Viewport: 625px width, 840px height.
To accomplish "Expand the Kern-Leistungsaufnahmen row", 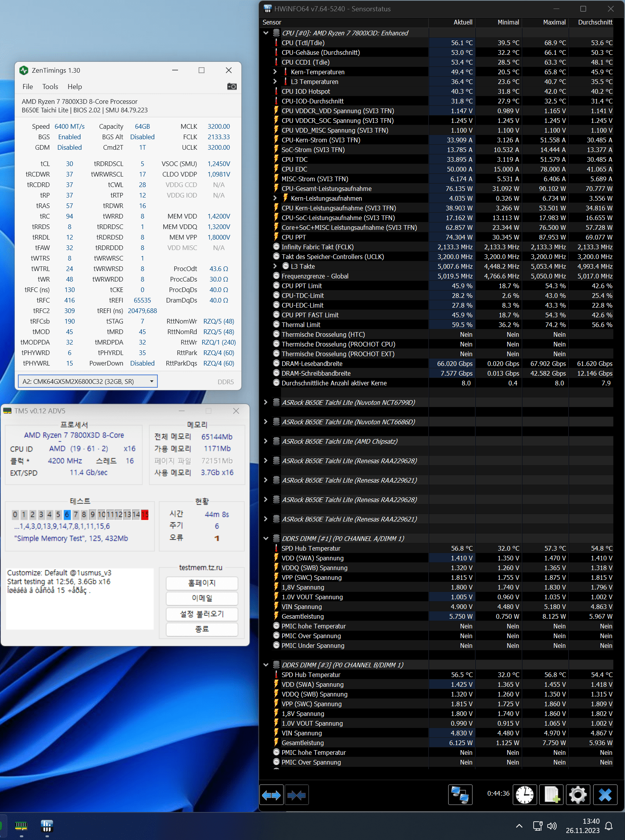I will 275,198.
